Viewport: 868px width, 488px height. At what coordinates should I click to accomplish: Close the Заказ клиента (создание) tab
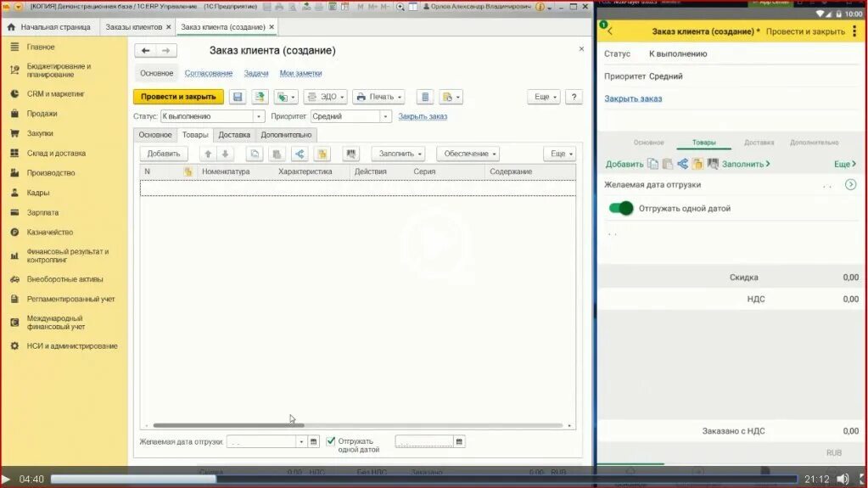tap(272, 27)
